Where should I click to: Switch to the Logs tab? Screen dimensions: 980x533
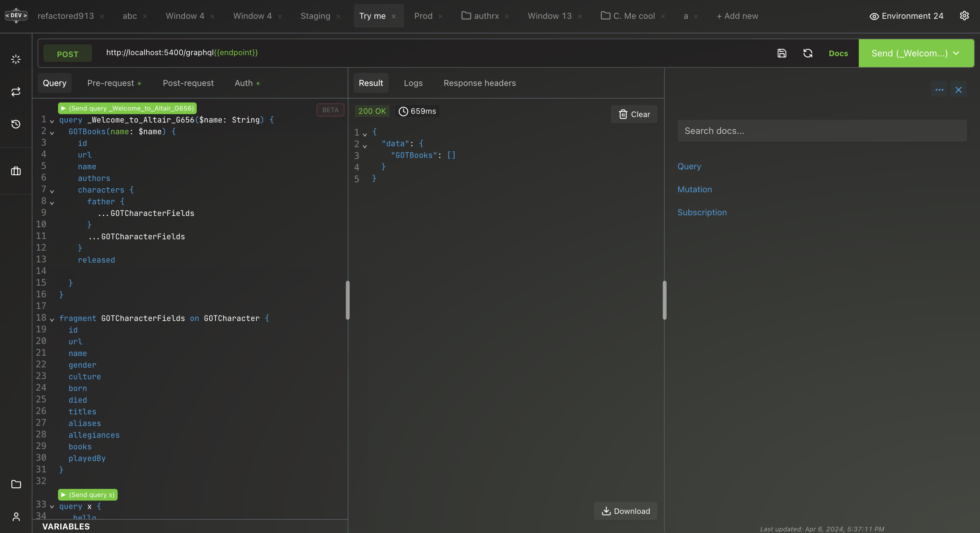(413, 83)
